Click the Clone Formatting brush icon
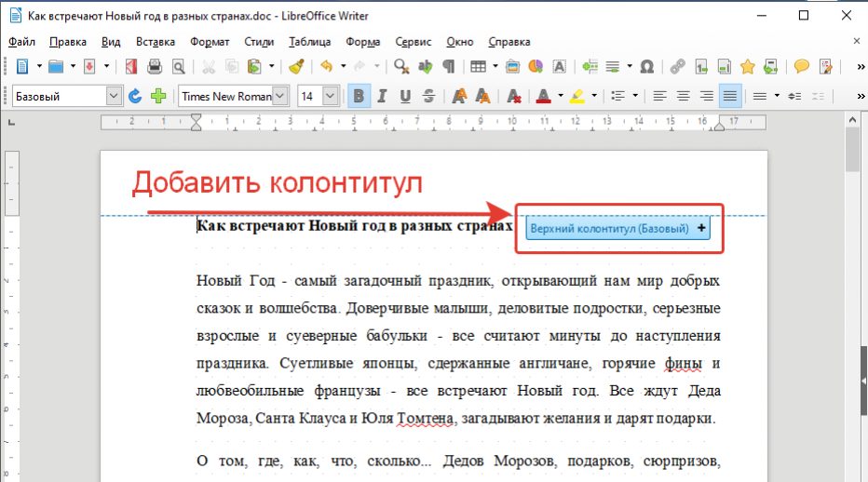Screen dimensions: 868x482 click(x=296, y=66)
